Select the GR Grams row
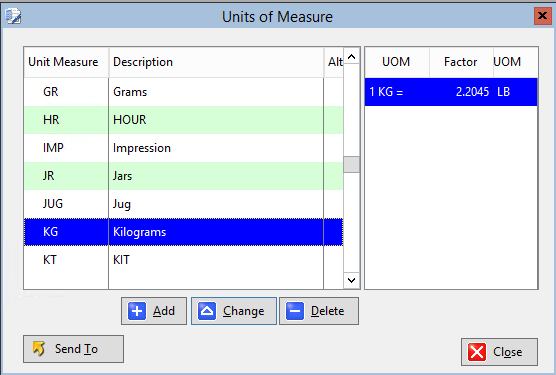The height and width of the screenshot is (375, 556). point(183,92)
